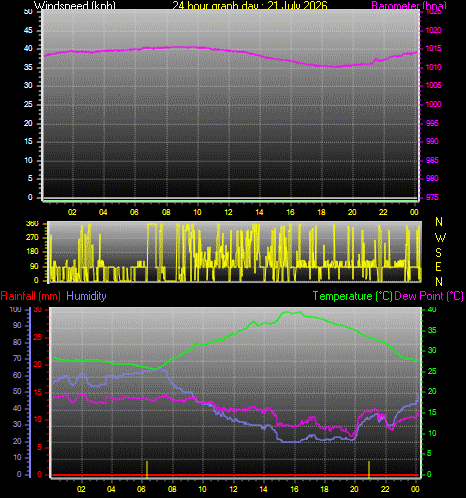466x498 pixels.
Task: Click hour 14 under the temperature graph
Action: pyautogui.click(x=263, y=489)
